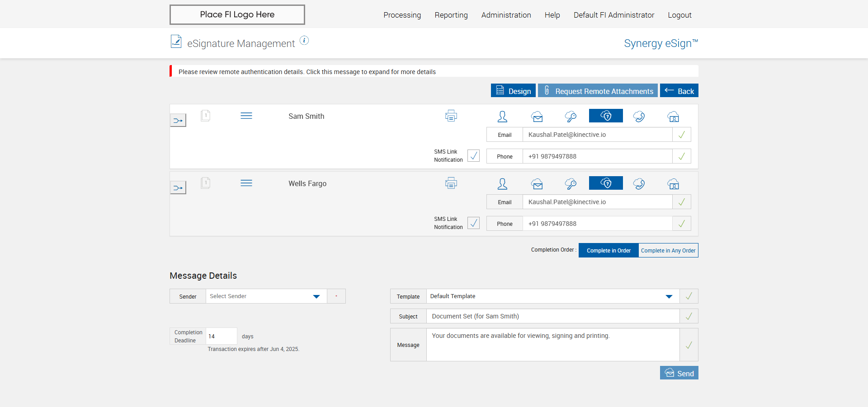The image size is (868, 407).
Task: Click hamburger lines icon beside Wells Fargo
Action: (246, 183)
